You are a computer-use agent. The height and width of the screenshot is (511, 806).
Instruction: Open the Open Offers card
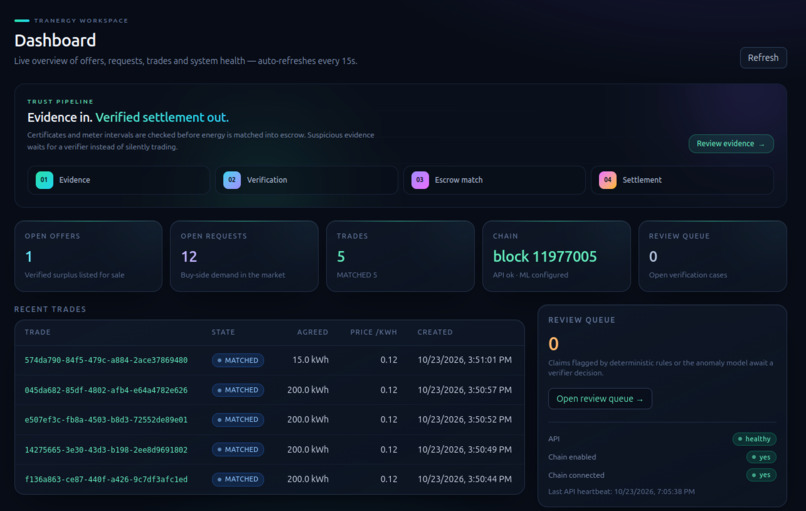pos(88,256)
